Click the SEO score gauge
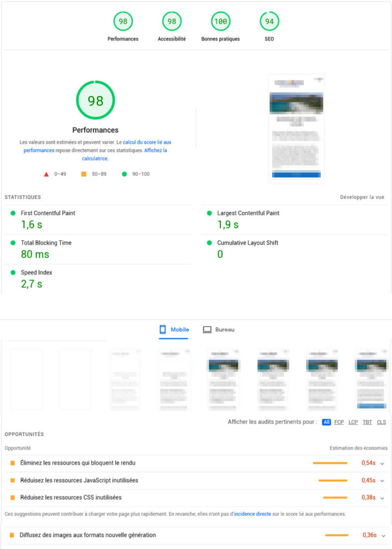 (x=269, y=21)
